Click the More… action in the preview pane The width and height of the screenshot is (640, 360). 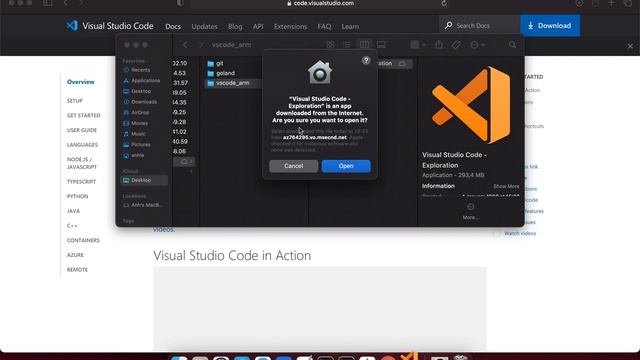pyautogui.click(x=470, y=212)
